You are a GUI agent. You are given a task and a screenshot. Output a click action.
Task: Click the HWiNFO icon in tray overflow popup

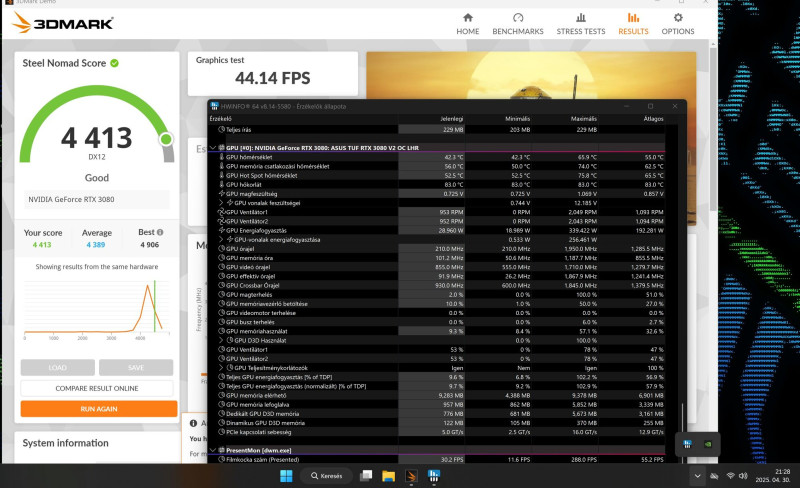(687, 444)
